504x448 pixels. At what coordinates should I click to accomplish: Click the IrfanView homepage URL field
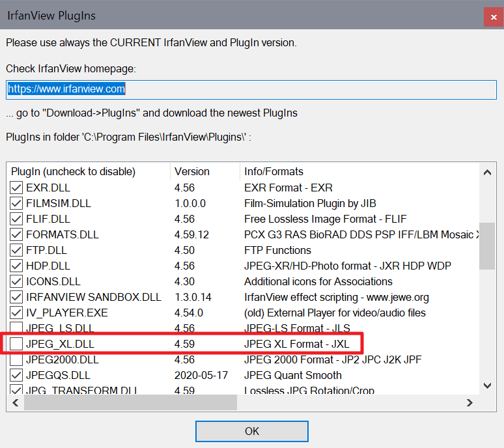(251, 90)
